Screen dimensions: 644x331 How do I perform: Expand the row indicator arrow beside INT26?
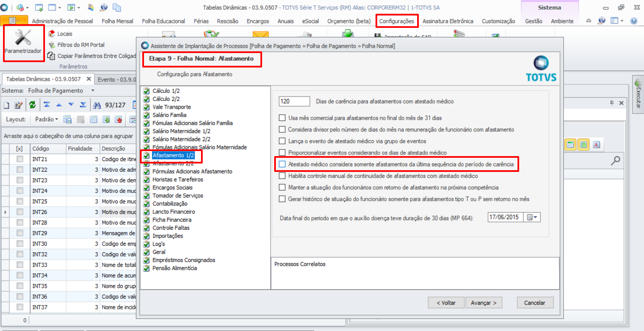(5, 212)
